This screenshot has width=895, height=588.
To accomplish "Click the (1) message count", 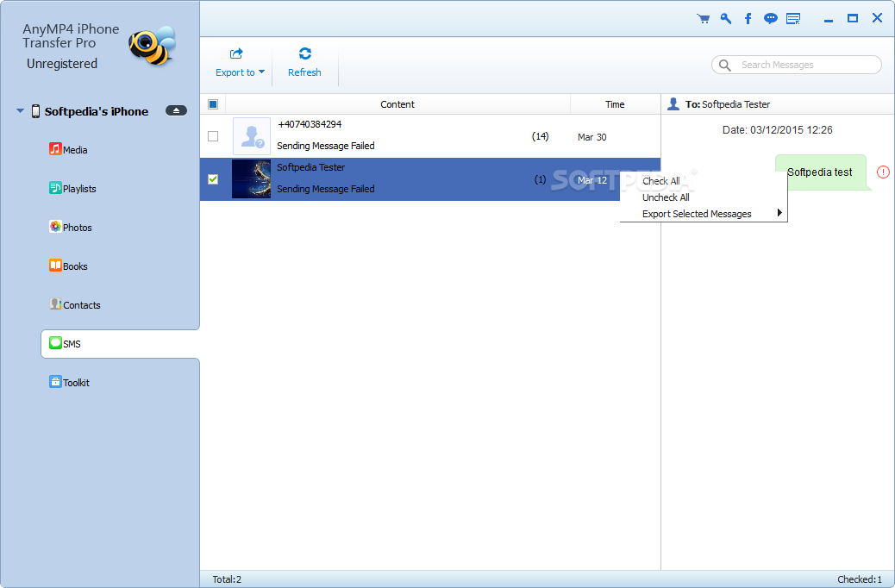I will (540, 179).
